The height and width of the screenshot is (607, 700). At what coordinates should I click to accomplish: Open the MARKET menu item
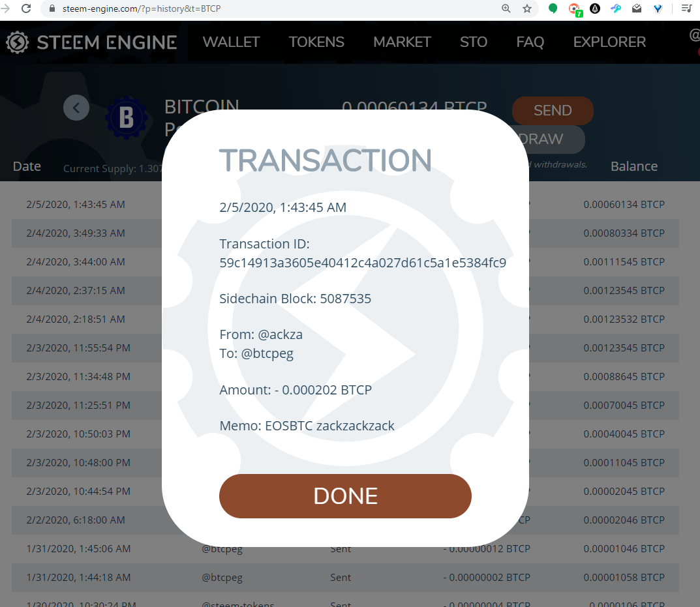click(x=402, y=42)
